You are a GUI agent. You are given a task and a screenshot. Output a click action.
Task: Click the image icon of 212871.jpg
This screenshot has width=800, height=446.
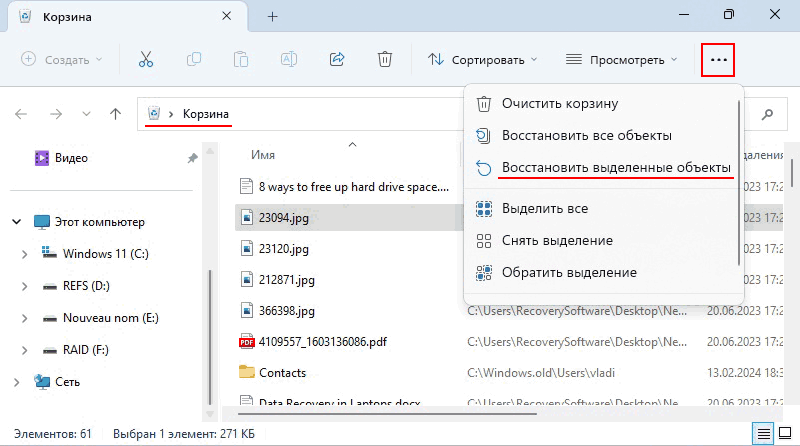point(247,280)
